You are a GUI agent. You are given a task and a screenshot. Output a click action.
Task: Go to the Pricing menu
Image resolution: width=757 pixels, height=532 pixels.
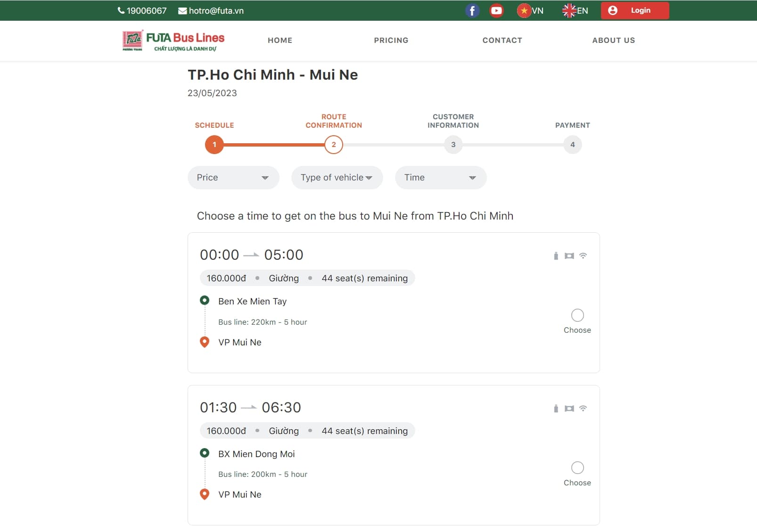point(391,41)
